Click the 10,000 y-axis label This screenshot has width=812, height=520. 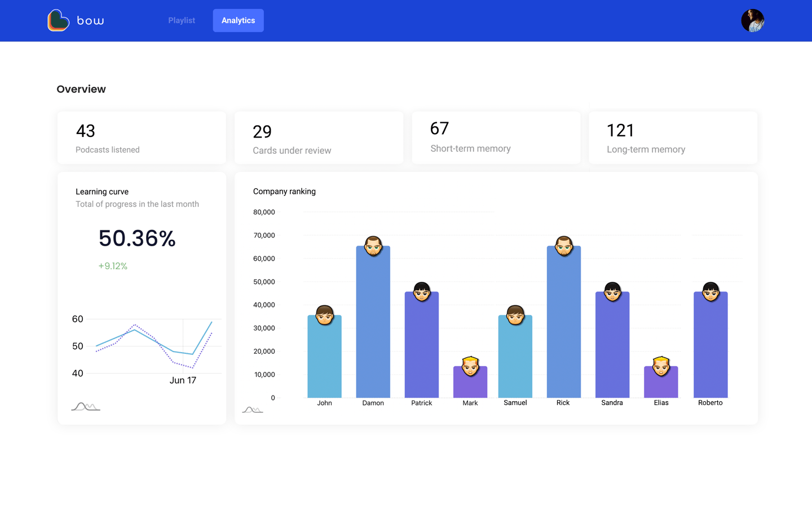coord(264,374)
